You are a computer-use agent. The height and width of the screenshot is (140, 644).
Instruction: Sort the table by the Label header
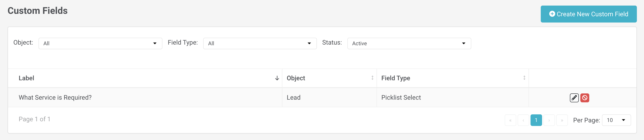26,78
